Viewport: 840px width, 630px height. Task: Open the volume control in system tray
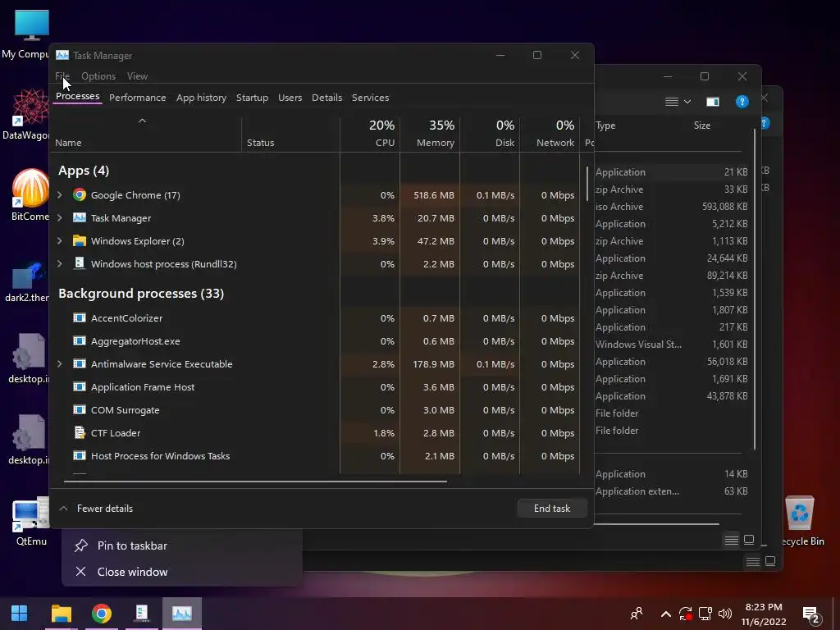(725, 614)
